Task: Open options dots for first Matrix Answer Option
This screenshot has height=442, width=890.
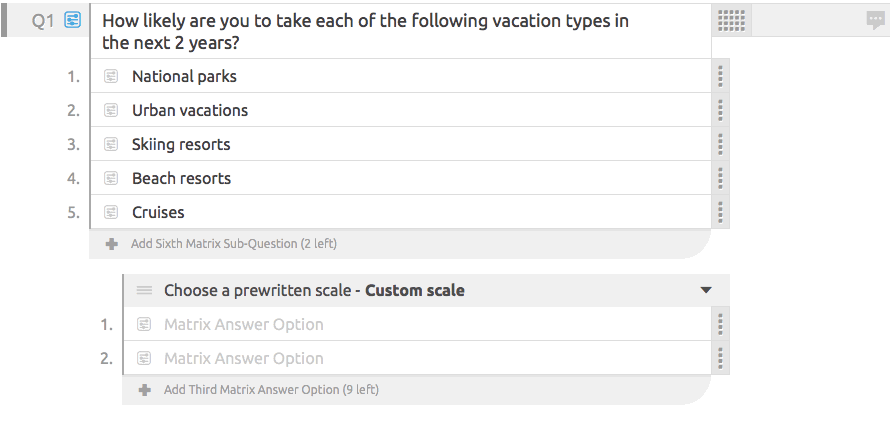Action: click(x=720, y=325)
